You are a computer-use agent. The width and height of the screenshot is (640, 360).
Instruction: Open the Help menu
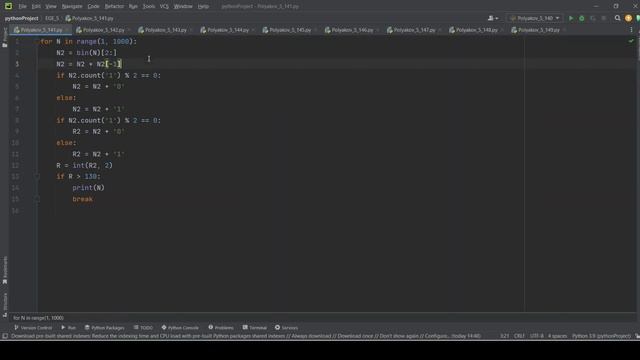coord(203,7)
